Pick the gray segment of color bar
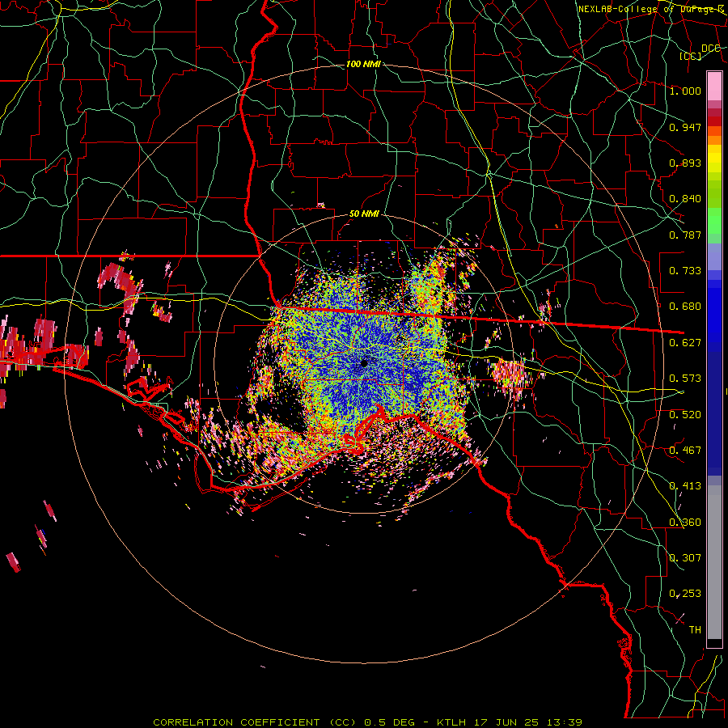The image size is (728, 728). coord(714,562)
